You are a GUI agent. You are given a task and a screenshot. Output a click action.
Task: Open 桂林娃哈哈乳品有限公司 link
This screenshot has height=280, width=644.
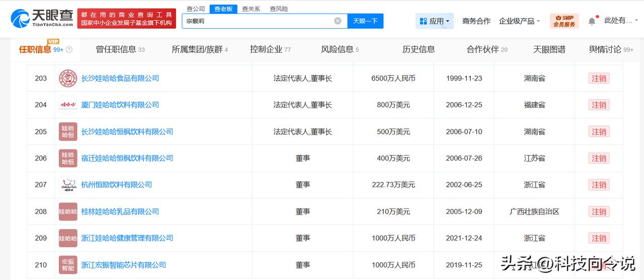click(120, 212)
